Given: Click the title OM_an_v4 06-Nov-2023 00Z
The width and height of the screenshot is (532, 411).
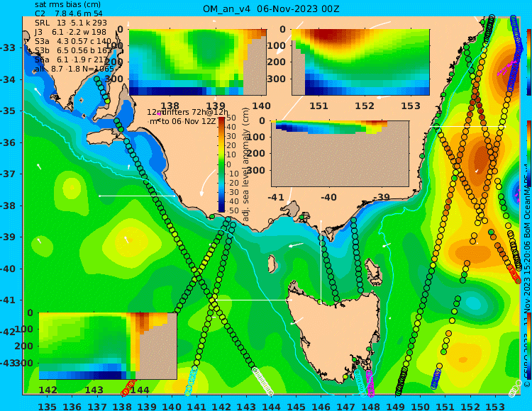Looking at the screenshot, I should point(271,9).
